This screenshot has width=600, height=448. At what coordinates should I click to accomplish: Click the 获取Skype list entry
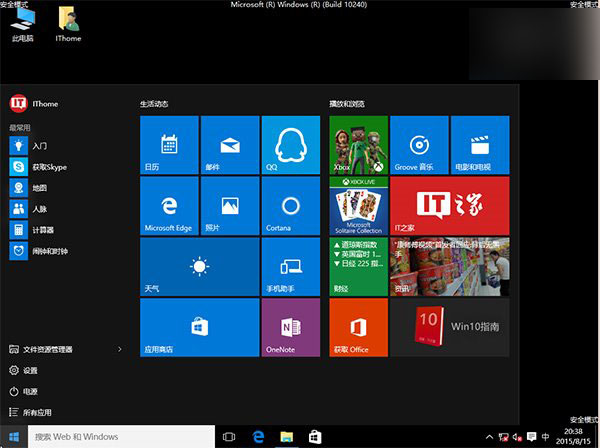tap(48, 167)
